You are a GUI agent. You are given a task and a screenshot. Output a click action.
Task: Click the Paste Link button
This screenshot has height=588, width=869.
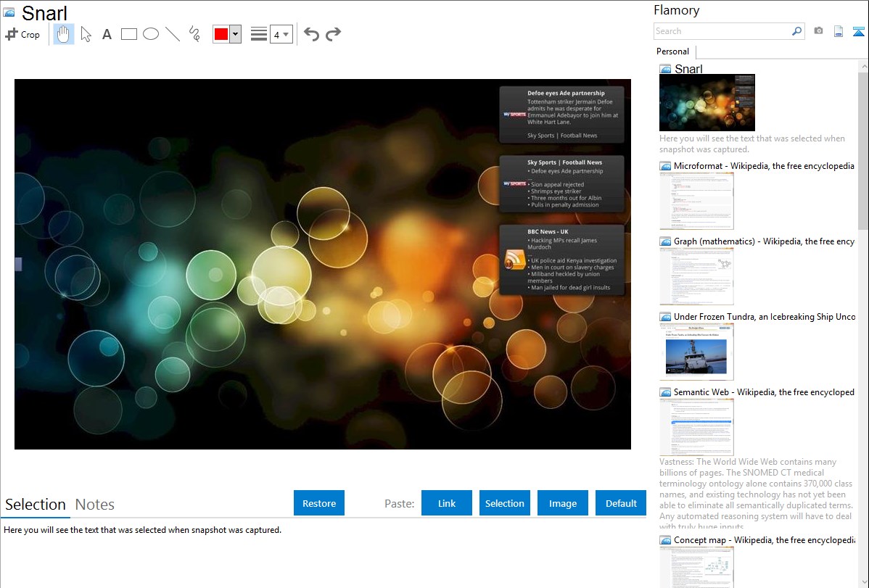447,503
